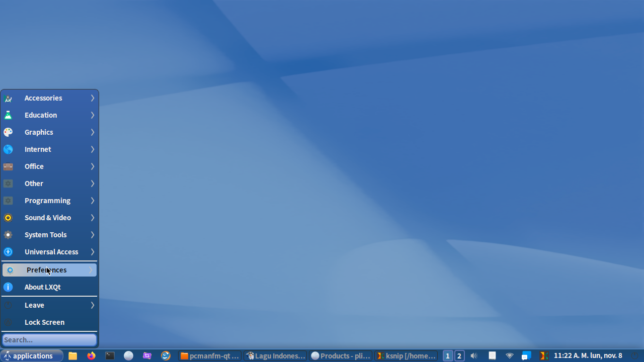The image size is (644, 362).
Task: Open the Sound & Video category
Action: click(49, 218)
